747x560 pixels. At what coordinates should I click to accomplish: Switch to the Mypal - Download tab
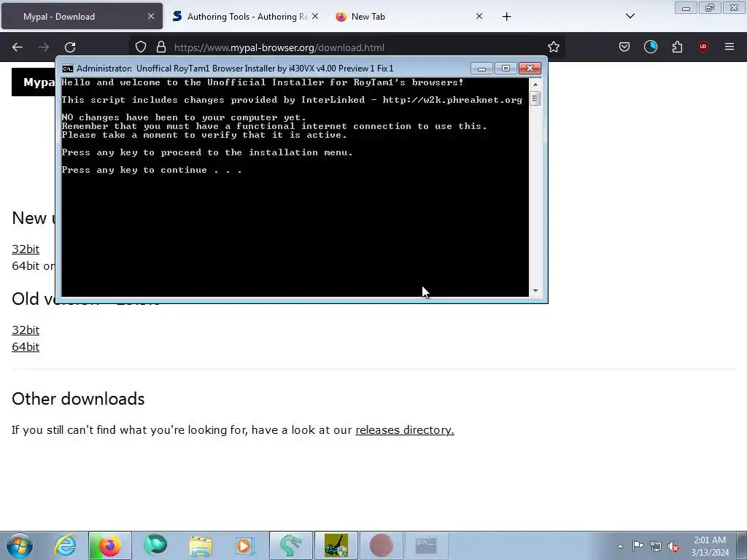pos(82,16)
